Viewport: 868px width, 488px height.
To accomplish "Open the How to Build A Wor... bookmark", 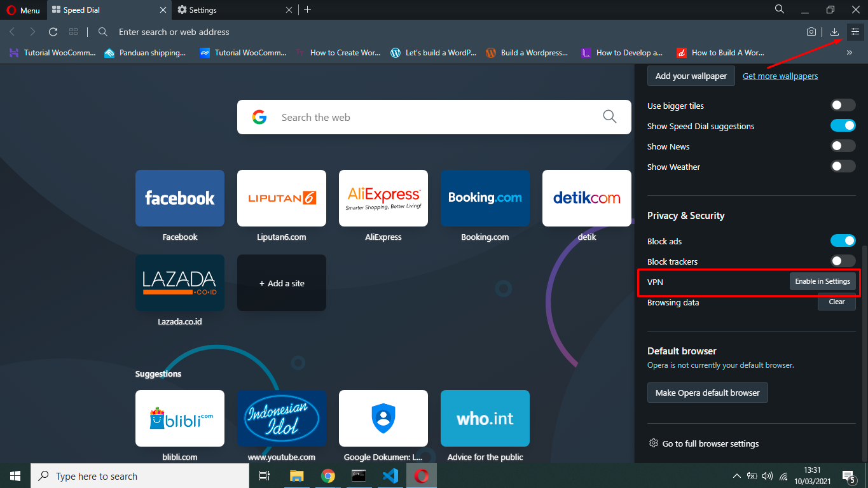I will tap(720, 53).
